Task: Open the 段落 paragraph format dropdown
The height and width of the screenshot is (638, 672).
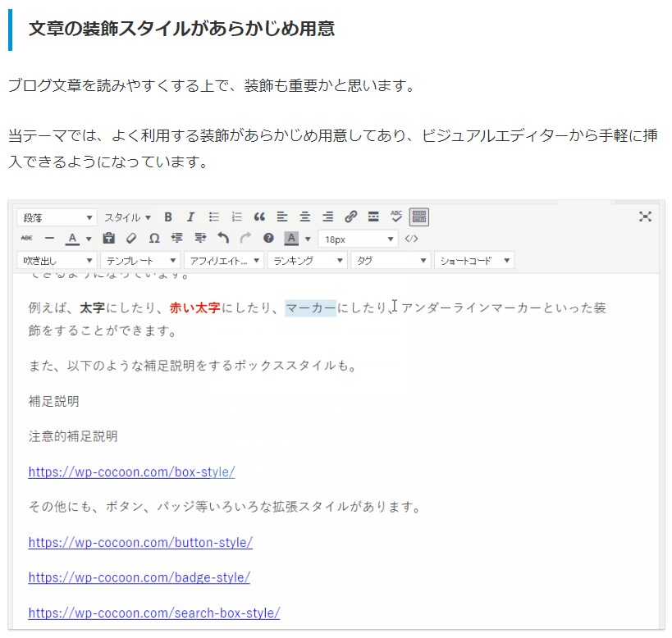Action: coord(57,217)
